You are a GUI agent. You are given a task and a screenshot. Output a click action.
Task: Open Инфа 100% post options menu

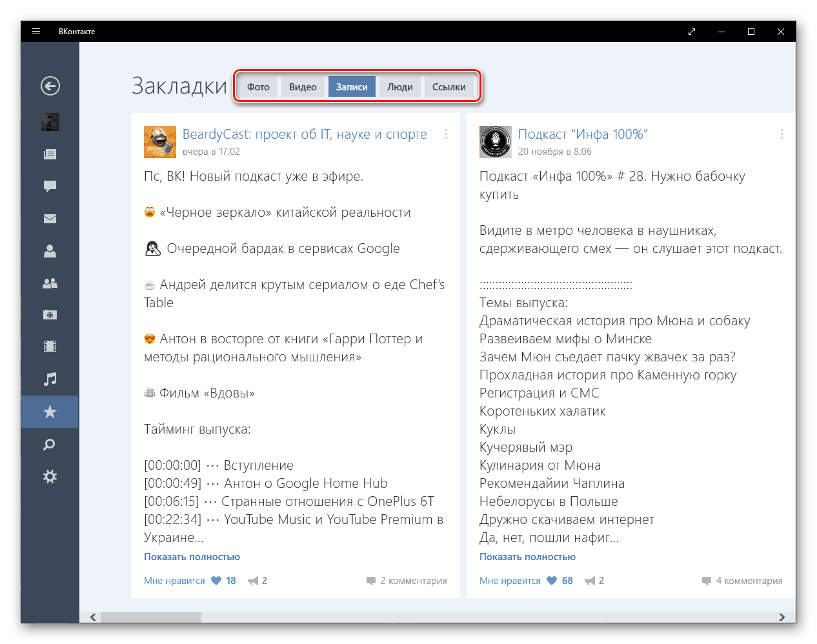pyautogui.click(x=782, y=134)
